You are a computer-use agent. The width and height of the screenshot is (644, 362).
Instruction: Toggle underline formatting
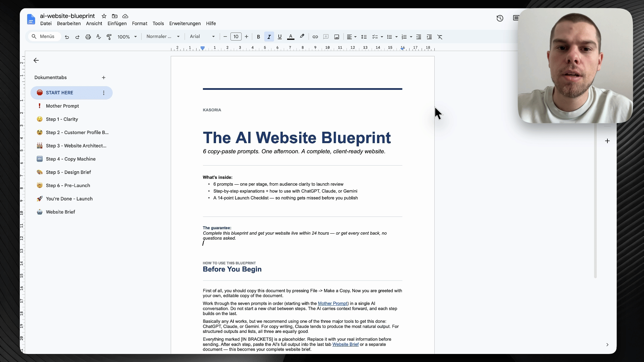280,37
